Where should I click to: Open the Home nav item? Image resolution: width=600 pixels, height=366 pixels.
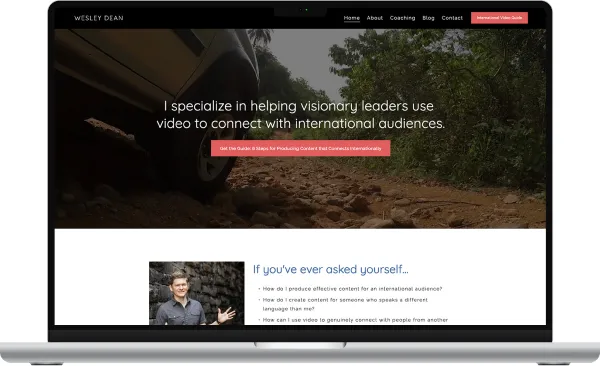pyautogui.click(x=351, y=18)
